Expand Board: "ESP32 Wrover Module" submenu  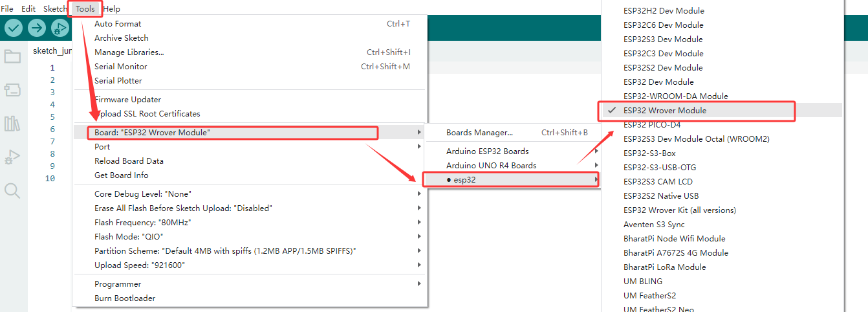(250, 133)
